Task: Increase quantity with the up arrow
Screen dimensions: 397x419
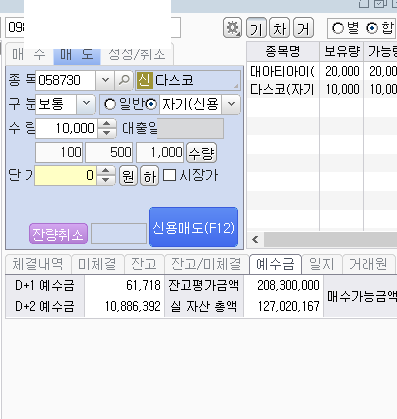Action: pos(106,124)
